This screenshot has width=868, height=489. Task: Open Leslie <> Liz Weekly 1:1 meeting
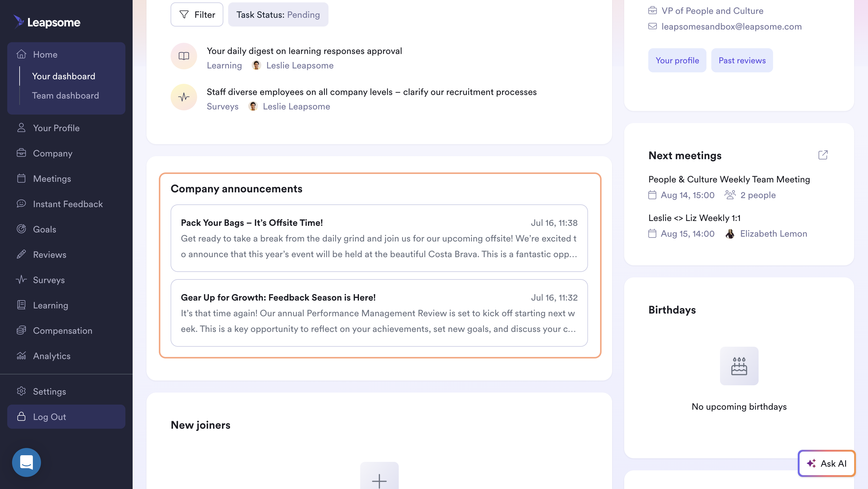(x=694, y=218)
